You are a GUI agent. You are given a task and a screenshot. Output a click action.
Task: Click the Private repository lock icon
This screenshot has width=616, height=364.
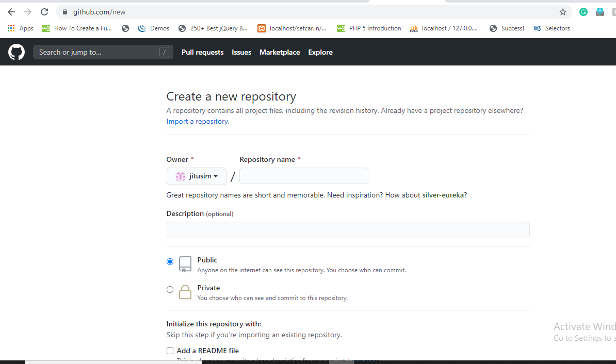click(185, 292)
